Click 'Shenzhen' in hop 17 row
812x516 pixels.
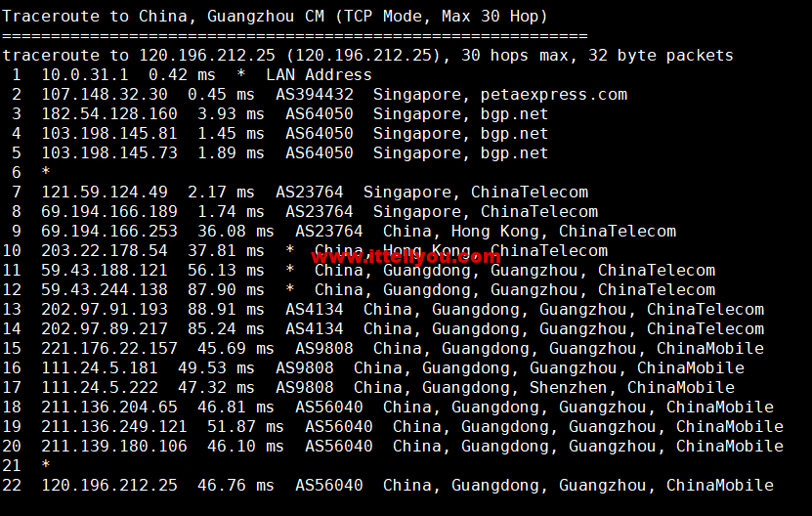tap(568, 388)
